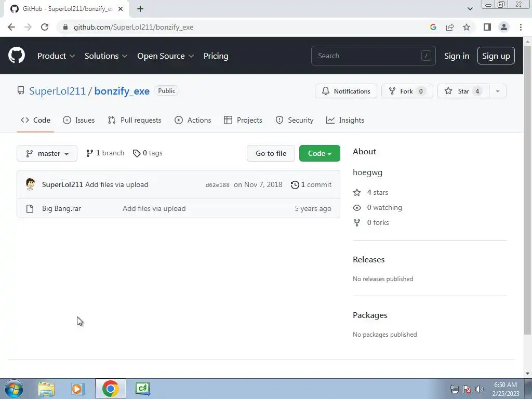The image size is (532, 399).
Task: Open Windows Start menu orb
Action: 14,389
